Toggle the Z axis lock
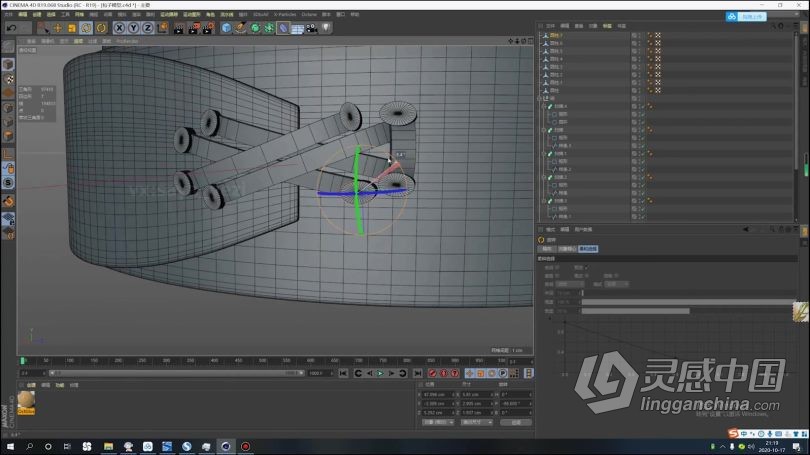The width and height of the screenshot is (810, 455). pyautogui.click(x=147, y=28)
